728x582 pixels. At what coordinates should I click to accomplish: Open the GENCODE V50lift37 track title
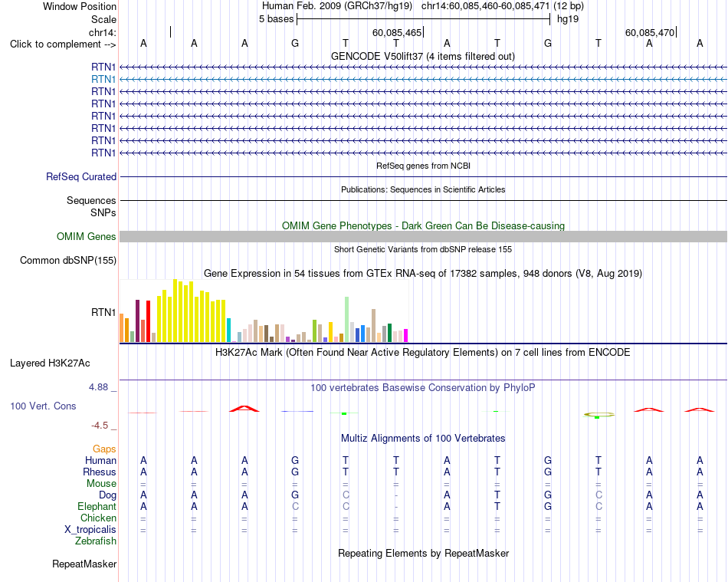pyautogui.click(x=422, y=56)
